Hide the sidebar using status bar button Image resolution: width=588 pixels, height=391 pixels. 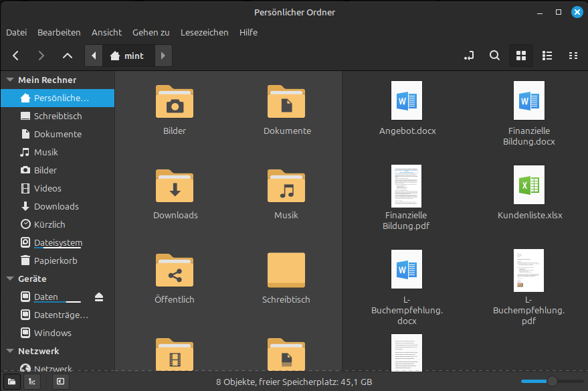[x=60, y=382]
